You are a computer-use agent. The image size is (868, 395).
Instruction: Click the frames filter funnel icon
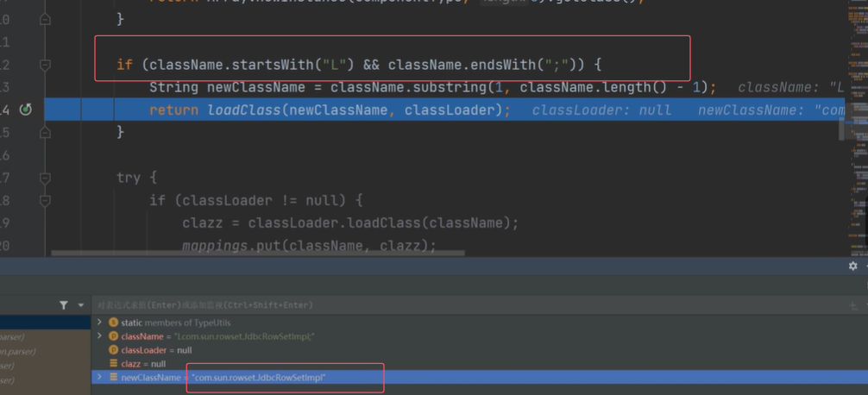[x=64, y=304]
